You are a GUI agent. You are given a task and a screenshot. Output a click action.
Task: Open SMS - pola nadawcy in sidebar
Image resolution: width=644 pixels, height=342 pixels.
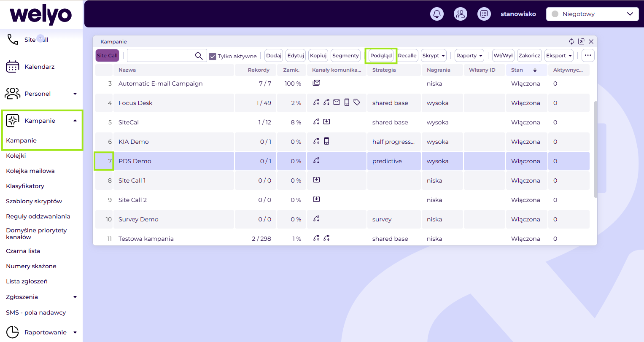coord(36,312)
